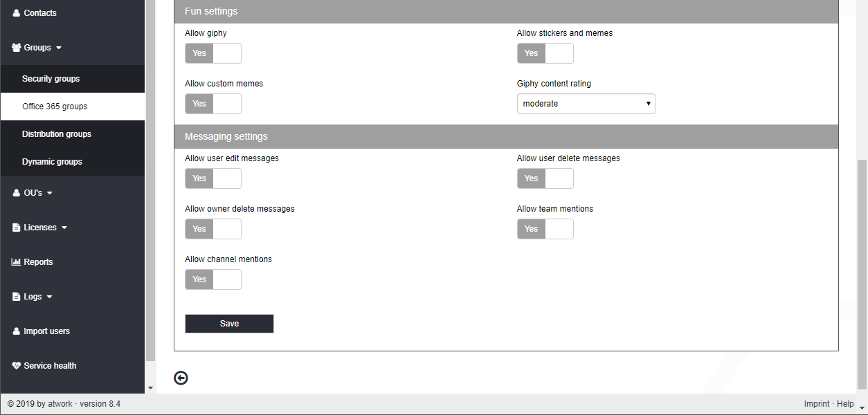Select Office 365 groups menu item
This screenshot has width=868, height=415.
coord(72,107)
